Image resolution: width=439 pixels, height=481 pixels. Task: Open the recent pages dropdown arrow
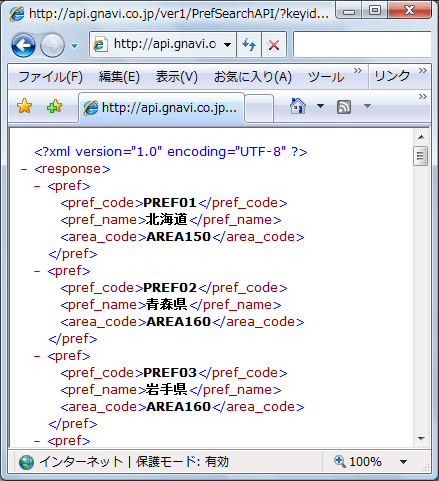[75, 45]
